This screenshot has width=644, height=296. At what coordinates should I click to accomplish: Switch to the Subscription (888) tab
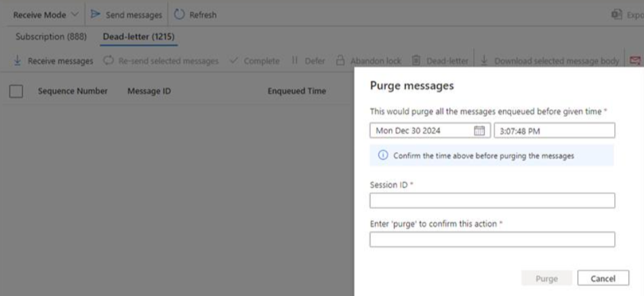[x=52, y=37]
